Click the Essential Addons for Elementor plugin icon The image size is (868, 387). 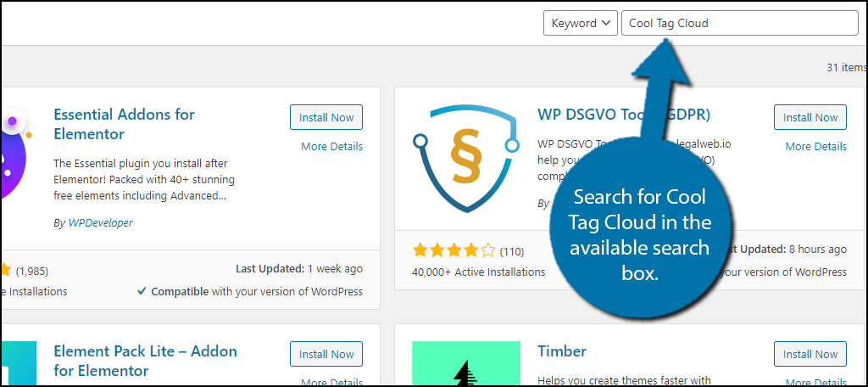point(17,154)
